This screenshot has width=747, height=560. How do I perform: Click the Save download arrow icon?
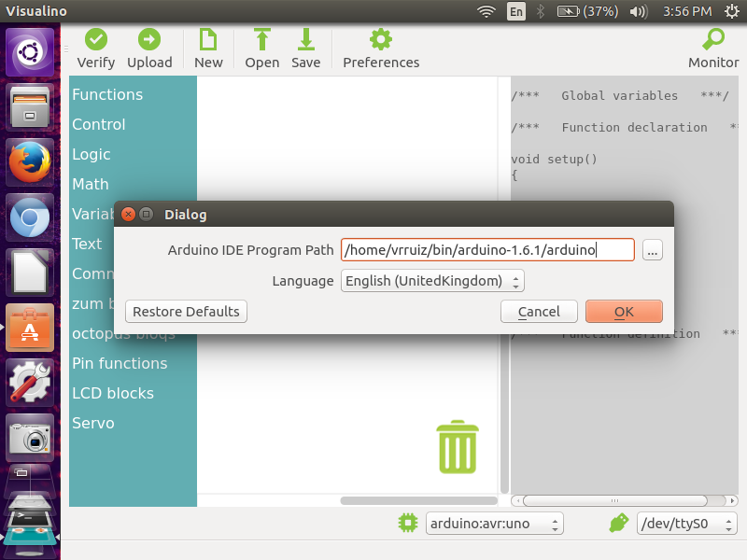tap(306, 39)
